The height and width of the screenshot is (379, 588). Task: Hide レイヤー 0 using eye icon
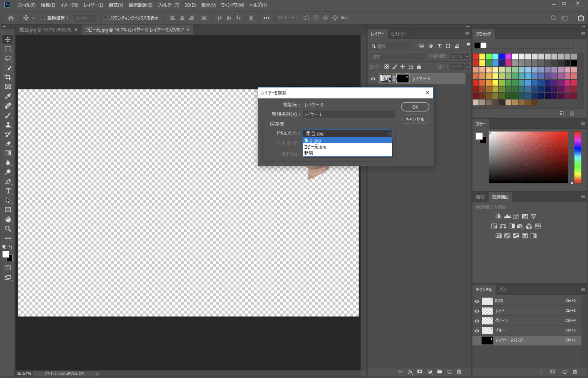tap(373, 79)
